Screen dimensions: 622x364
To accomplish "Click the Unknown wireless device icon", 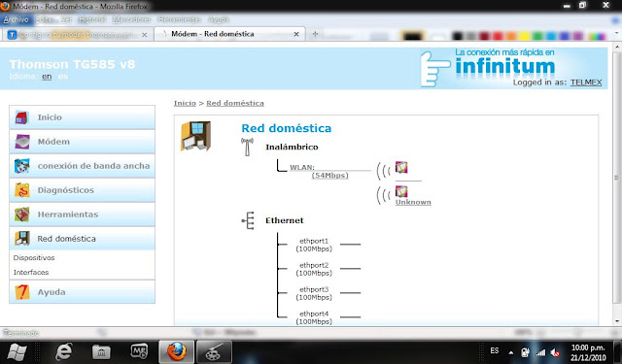I will pos(401,191).
